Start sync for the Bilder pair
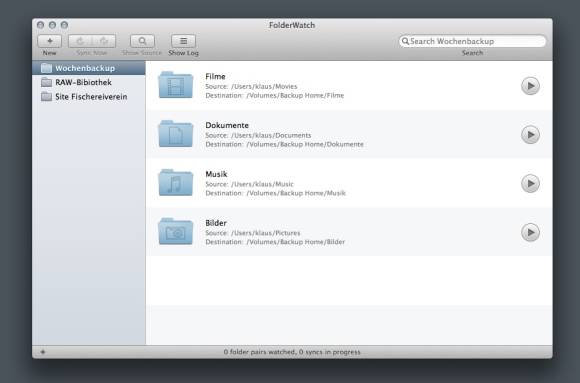580x383 pixels. 530,232
